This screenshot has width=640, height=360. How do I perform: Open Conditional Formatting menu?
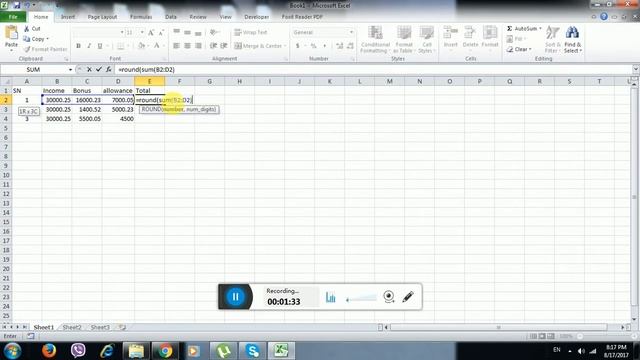[375, 40]
